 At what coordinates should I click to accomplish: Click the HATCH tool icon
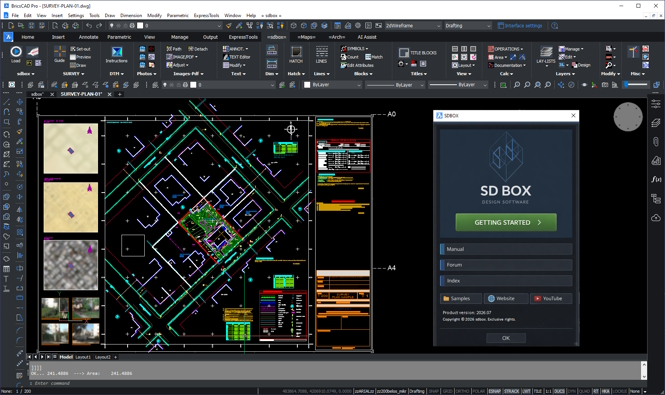click(x=296, y=55)
